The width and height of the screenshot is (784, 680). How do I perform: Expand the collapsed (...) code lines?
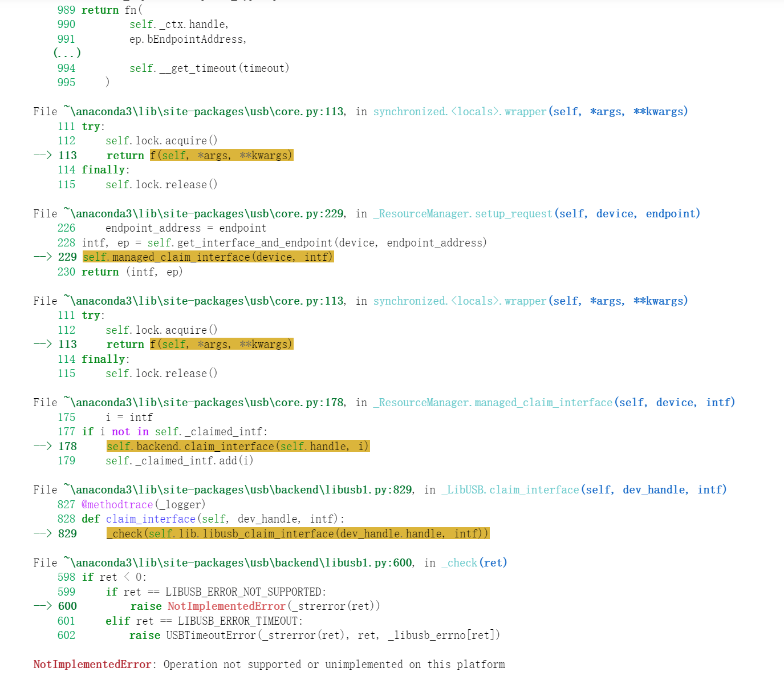click(x=66, y=52)
